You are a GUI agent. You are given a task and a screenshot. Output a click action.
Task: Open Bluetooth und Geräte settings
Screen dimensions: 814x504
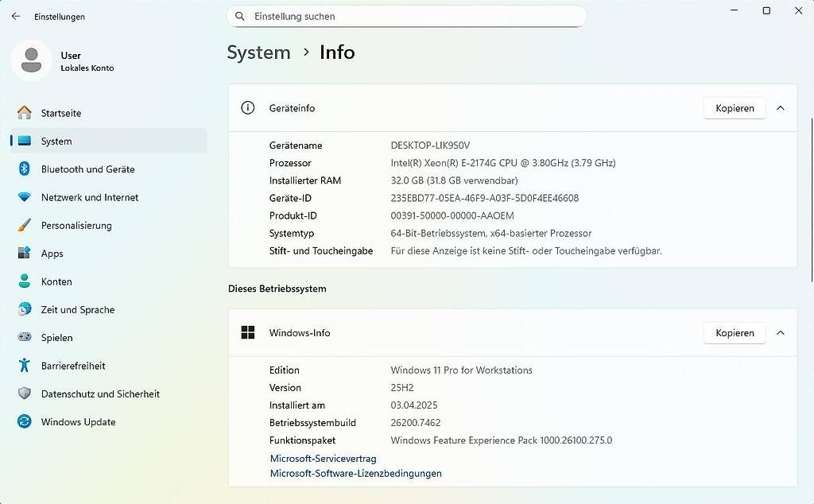click(87, 169)
